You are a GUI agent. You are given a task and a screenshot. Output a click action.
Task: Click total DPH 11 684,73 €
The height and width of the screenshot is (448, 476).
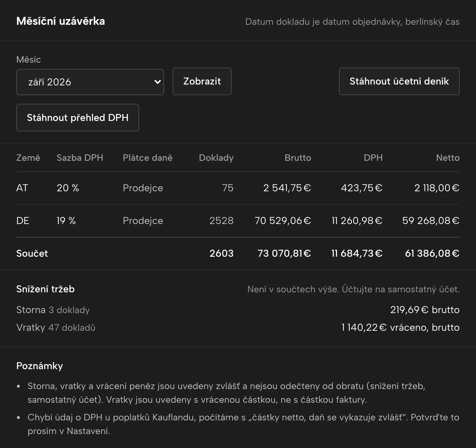pos(357,253)
